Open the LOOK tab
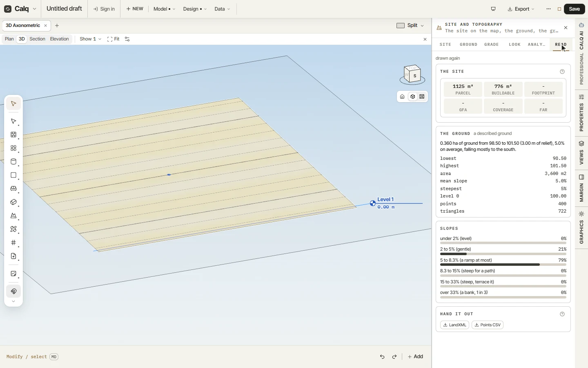The width and height of the screenshot is (588, 368). pyautogui.click(x=514, y=45)
